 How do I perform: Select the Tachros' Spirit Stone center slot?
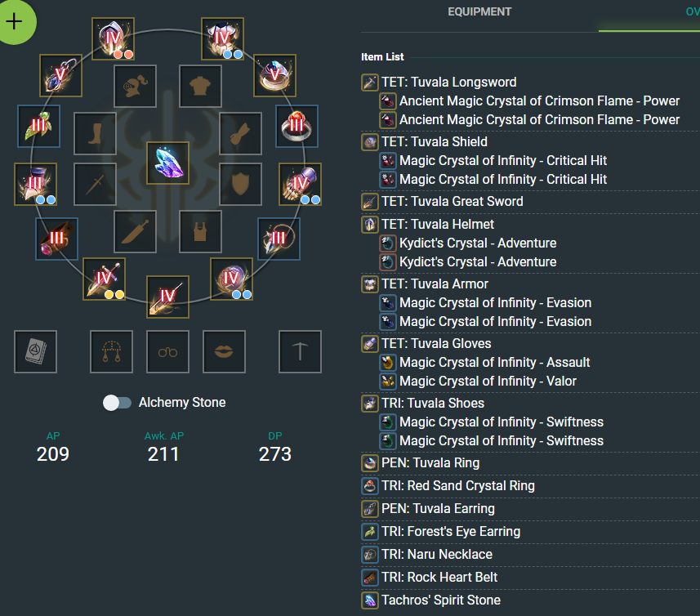168,163
